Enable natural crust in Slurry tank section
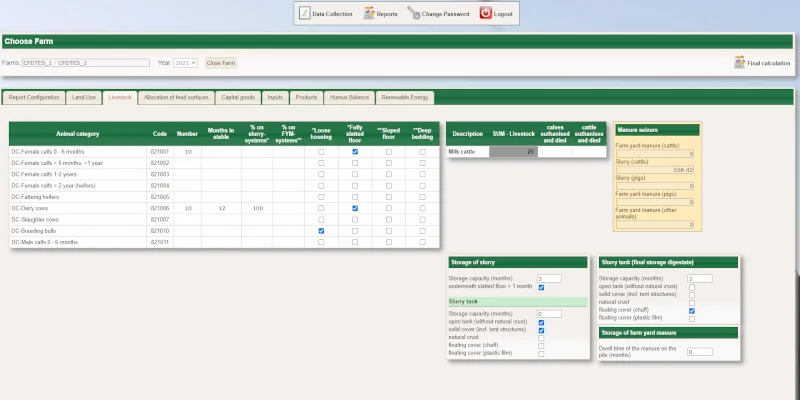 (541, 338)
